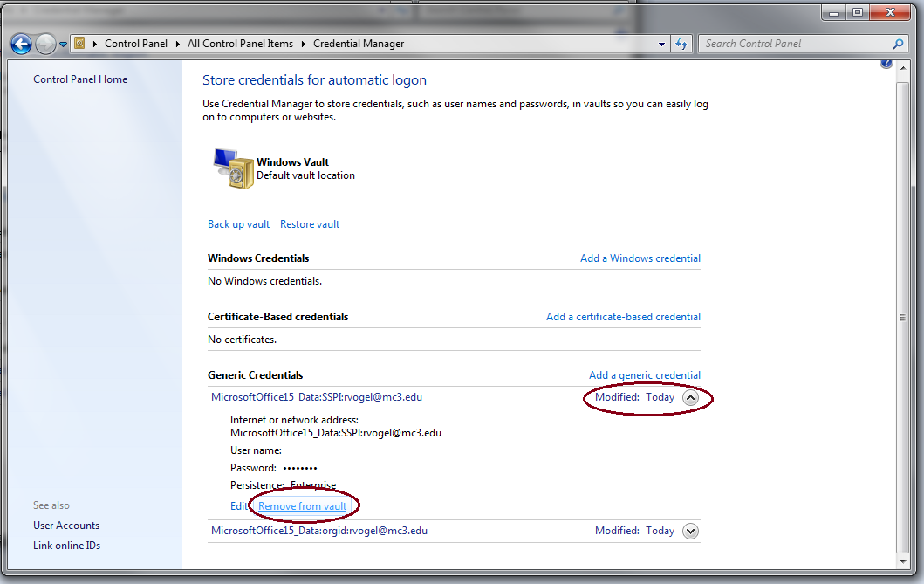Click the Certificate-Based credentials heading
The image size is (924, 584).
pos(277,317)
